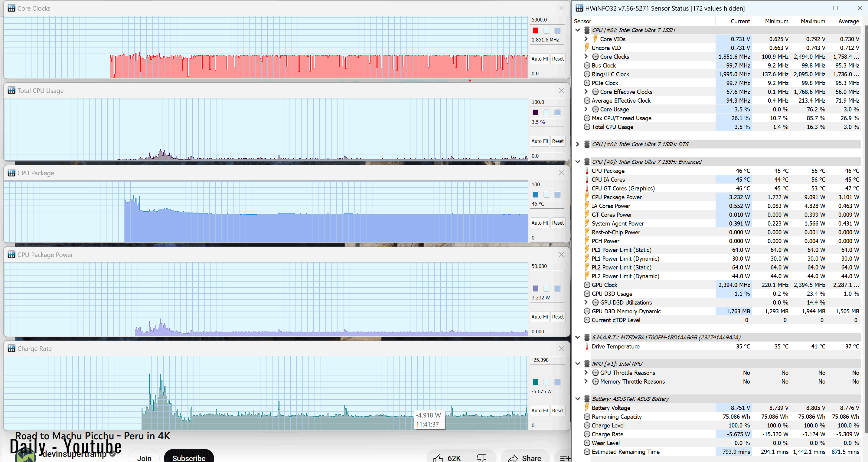Click Reset in CPU Package graph
This screenshot has width=868, height=462.
click(x=558, y=223)
